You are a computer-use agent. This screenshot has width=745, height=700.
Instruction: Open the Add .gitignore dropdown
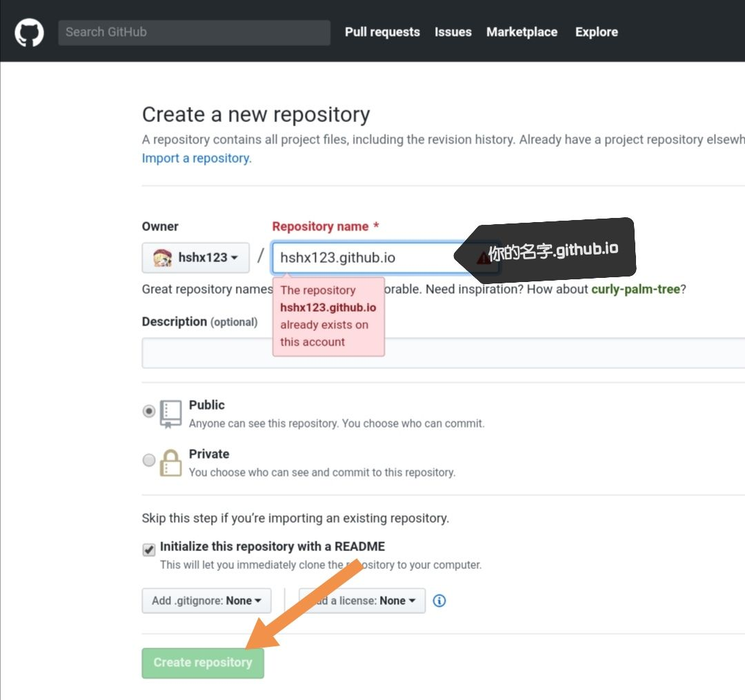pyautogui.click(x=206, y=601)
